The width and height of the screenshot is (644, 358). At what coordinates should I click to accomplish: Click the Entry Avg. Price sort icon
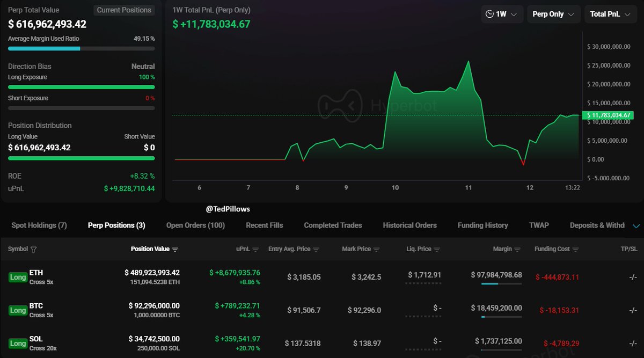pos(316,250)
